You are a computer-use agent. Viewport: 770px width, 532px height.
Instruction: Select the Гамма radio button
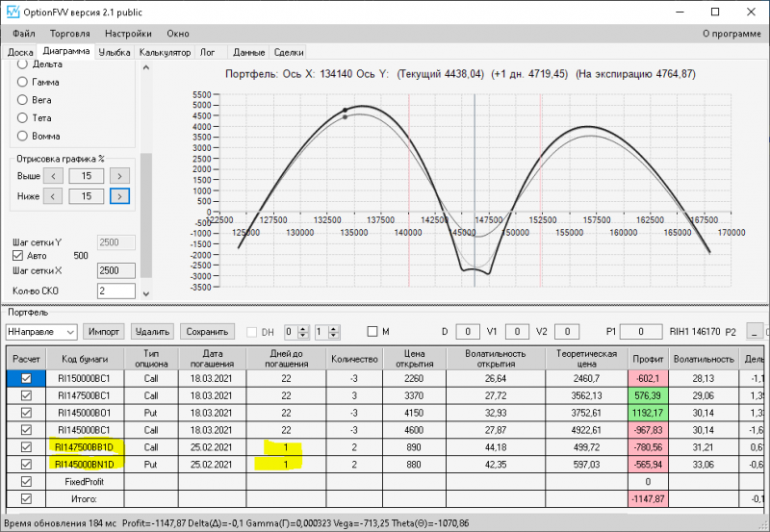[x=23, y=83]
